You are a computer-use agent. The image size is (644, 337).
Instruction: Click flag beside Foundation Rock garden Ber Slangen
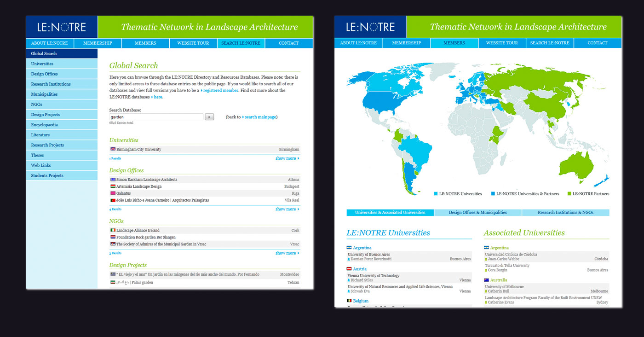tap(113, 237)
